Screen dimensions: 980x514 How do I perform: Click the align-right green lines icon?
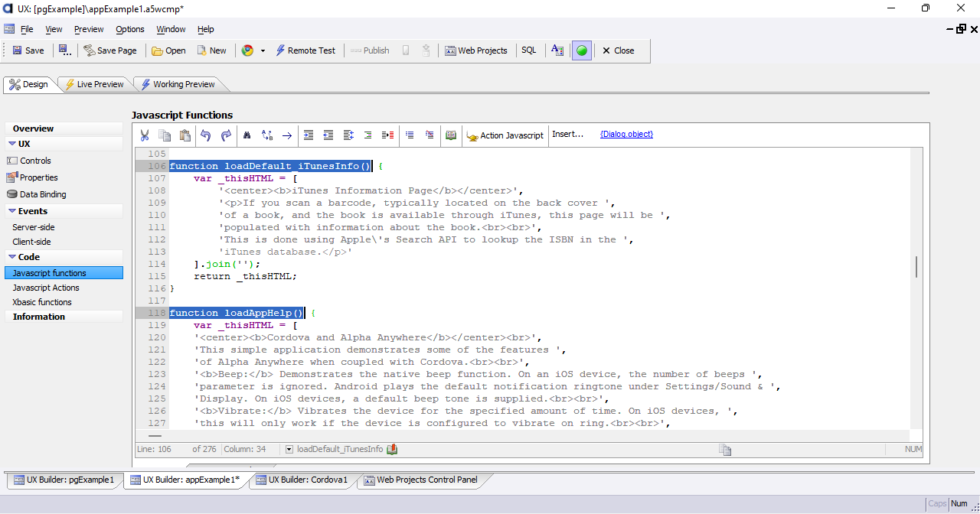(367, 135)
